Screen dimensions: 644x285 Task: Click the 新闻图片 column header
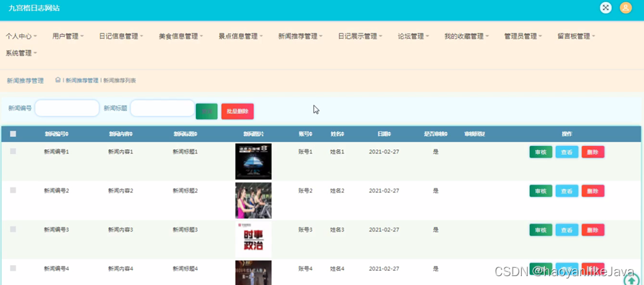253,134
